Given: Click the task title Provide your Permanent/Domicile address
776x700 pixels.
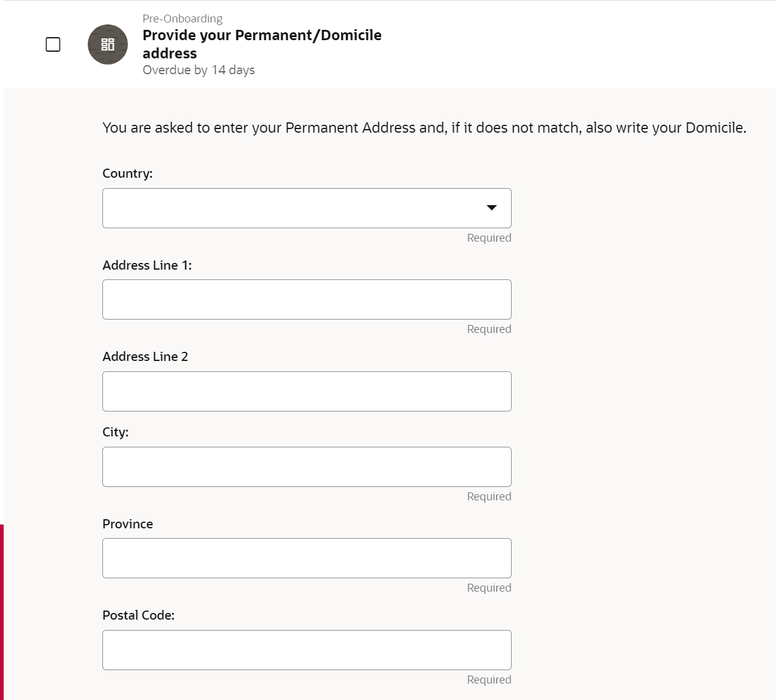Looking at the screenshot, I should (x=262, y=44).
